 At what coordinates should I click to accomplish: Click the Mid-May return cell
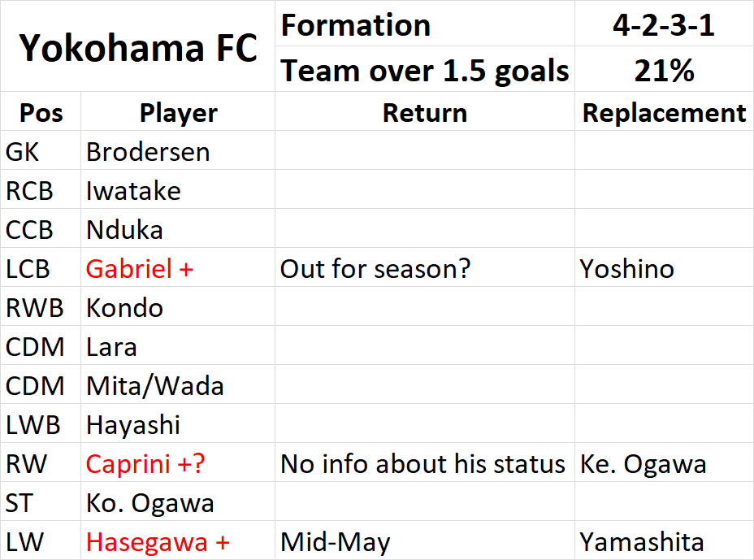coord(425,540)
